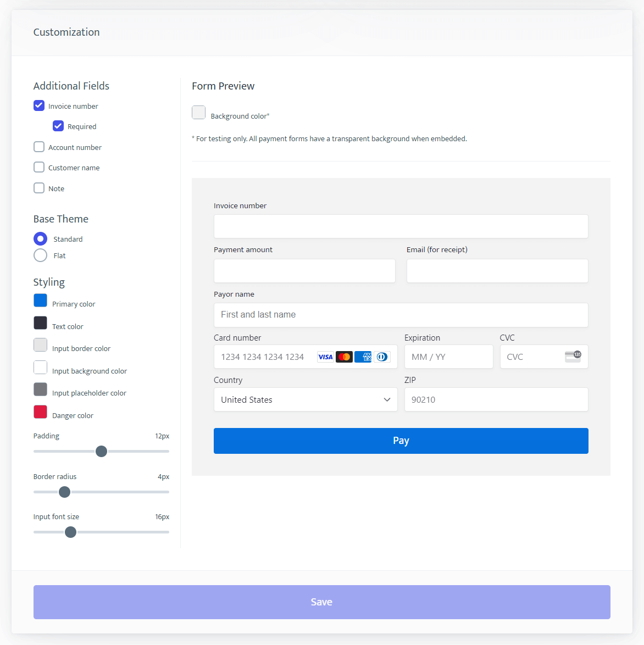Click the Padding slider handle
Image resolution: width=644 pixels, height=645 pixels.
click(101, 451)
